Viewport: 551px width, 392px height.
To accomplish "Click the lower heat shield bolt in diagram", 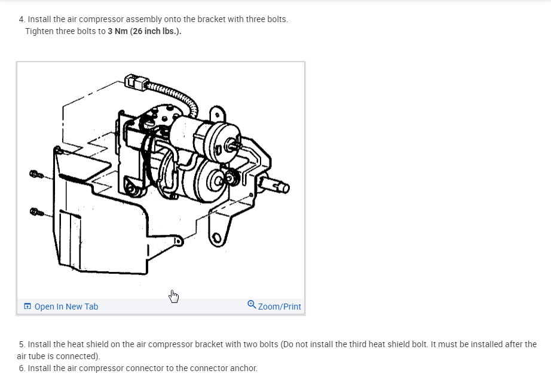I will (x=37, y=212).
